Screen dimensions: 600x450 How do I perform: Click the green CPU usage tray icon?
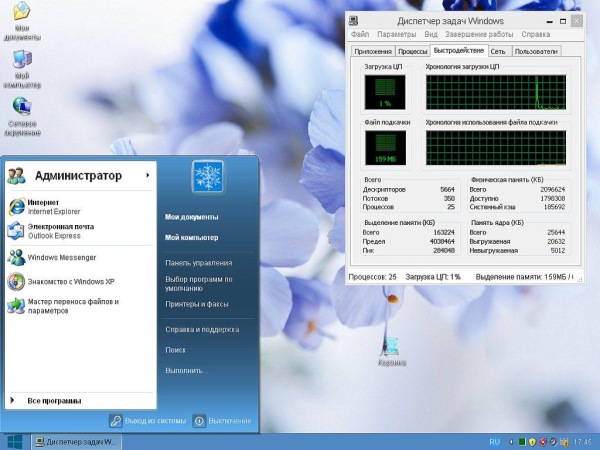click(x=519, y=441)
